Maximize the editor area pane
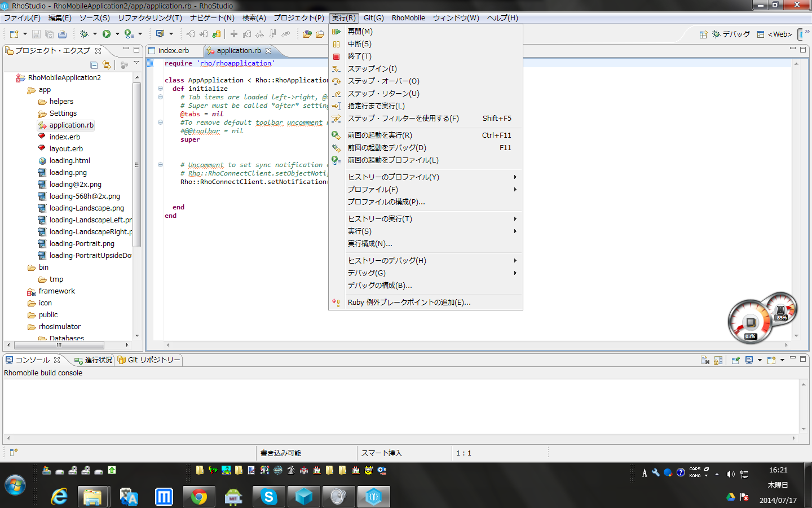Screen dimensions: 812x508 (803, 50)
